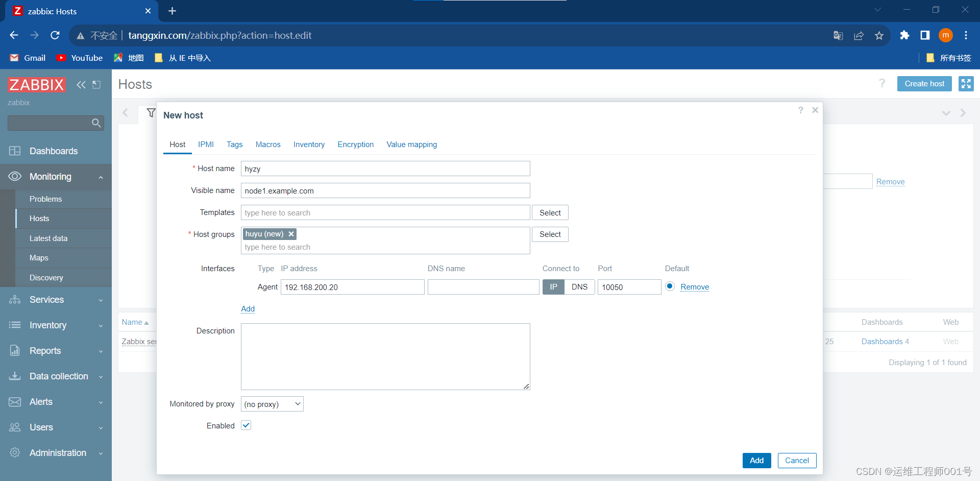Screen dimensions: 980x481
Task: Switch to the IPMI tab
Action: click(206, 145)
